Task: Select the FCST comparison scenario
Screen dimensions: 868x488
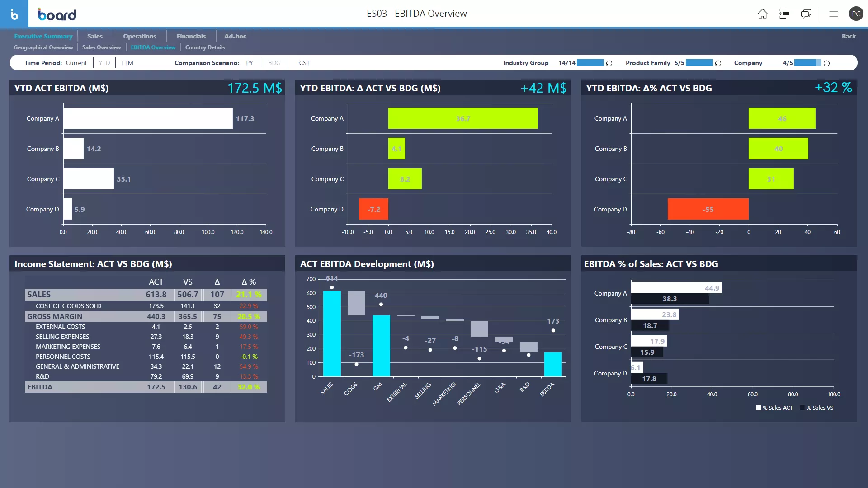Action: coord(302,62)
